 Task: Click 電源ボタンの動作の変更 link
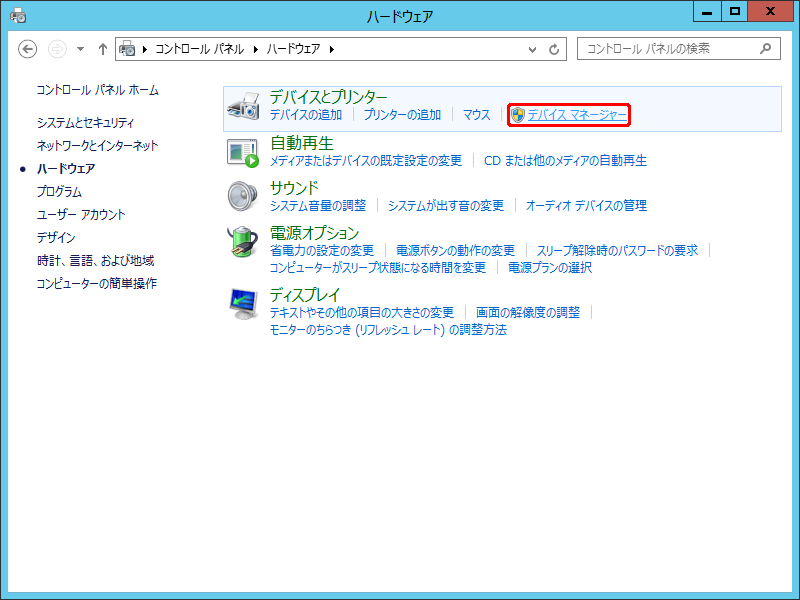(455, 251)
